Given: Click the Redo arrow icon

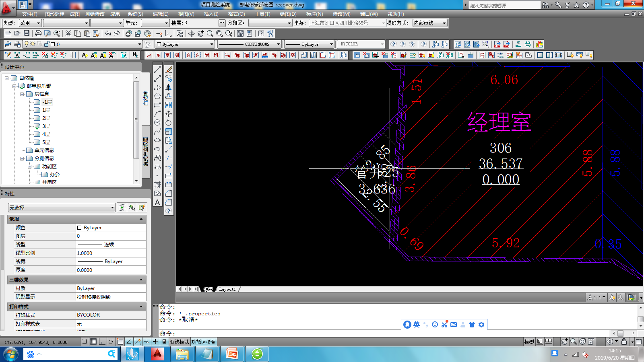Looking at the screenshot, I should (x=117, y=33).
